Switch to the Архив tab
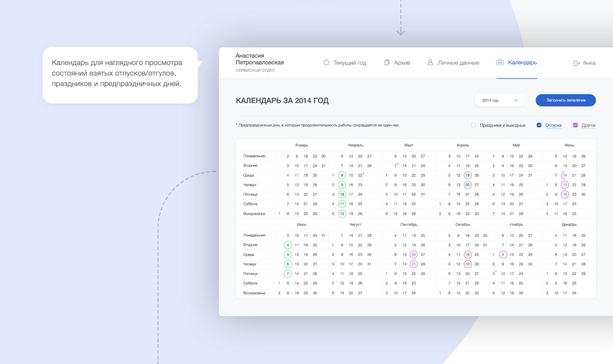The width and height of the screenshot is (613, 364). tap(402, 62)
